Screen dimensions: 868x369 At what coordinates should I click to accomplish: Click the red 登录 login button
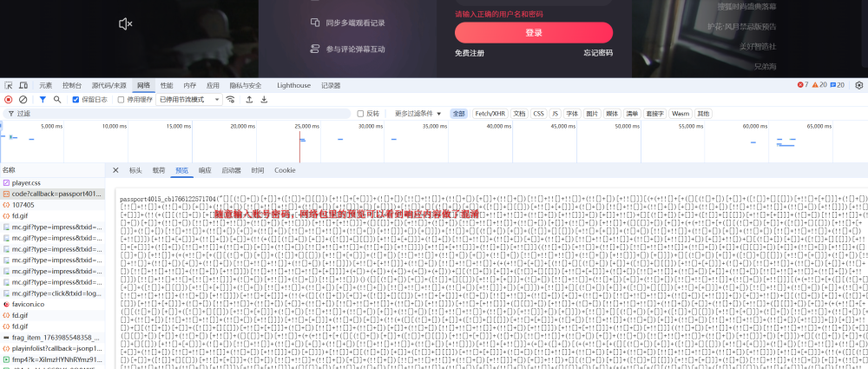tap(534, 33)
